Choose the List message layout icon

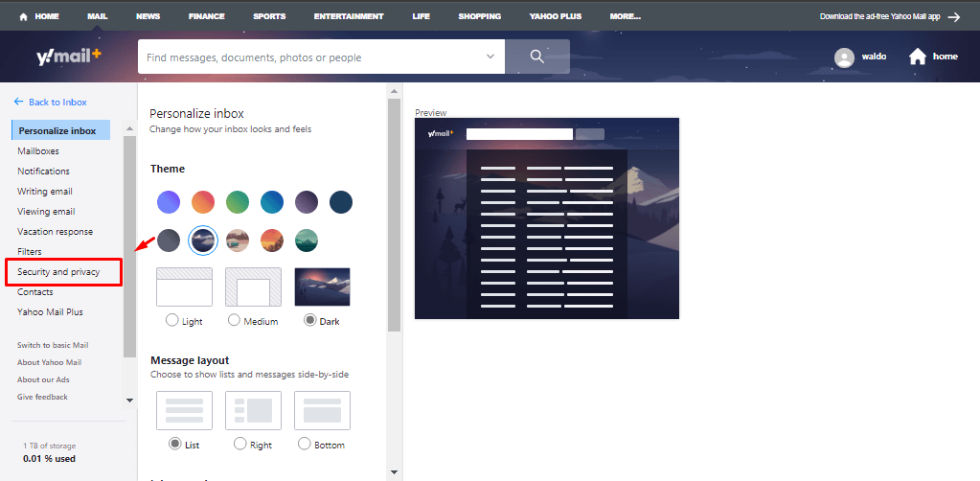coord(184,410)
